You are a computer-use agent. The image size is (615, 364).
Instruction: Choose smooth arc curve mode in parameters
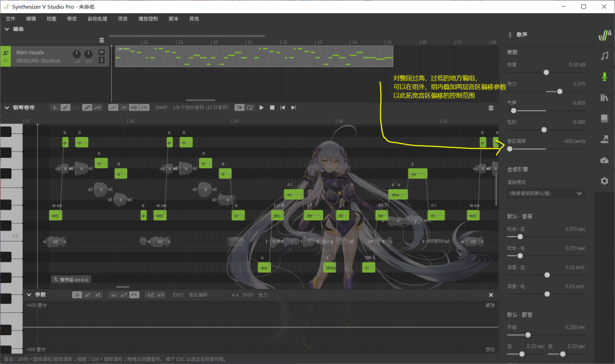[x=134, y=295]
